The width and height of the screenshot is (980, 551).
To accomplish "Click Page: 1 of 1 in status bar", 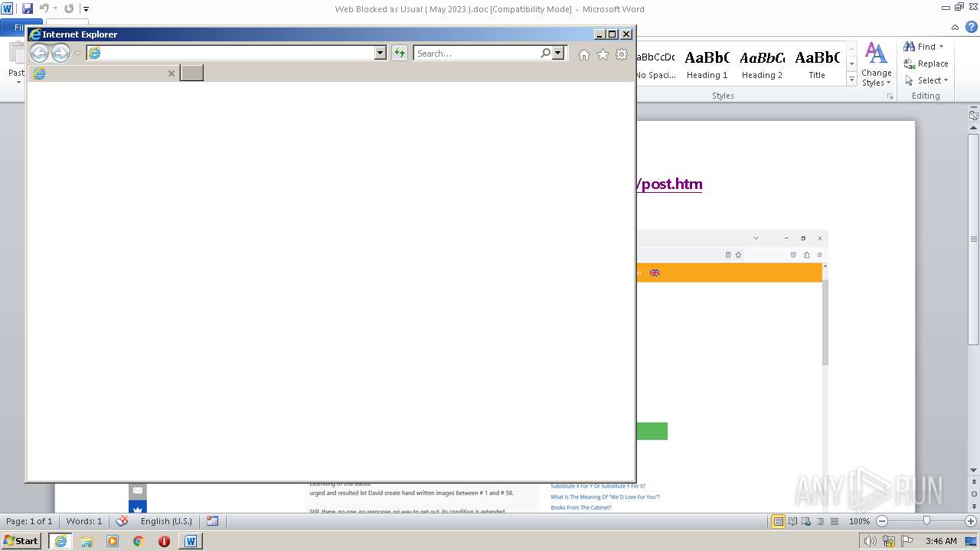I will (x=29, y=521).
